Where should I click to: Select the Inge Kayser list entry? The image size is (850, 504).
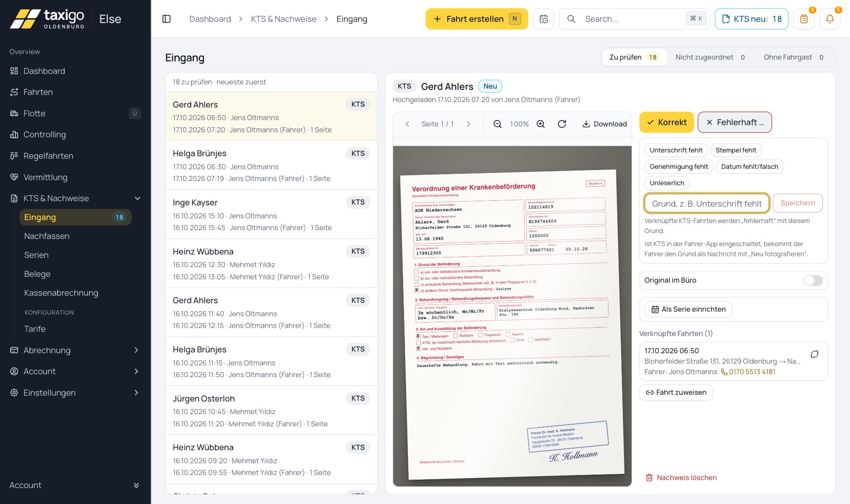[271, 215]
